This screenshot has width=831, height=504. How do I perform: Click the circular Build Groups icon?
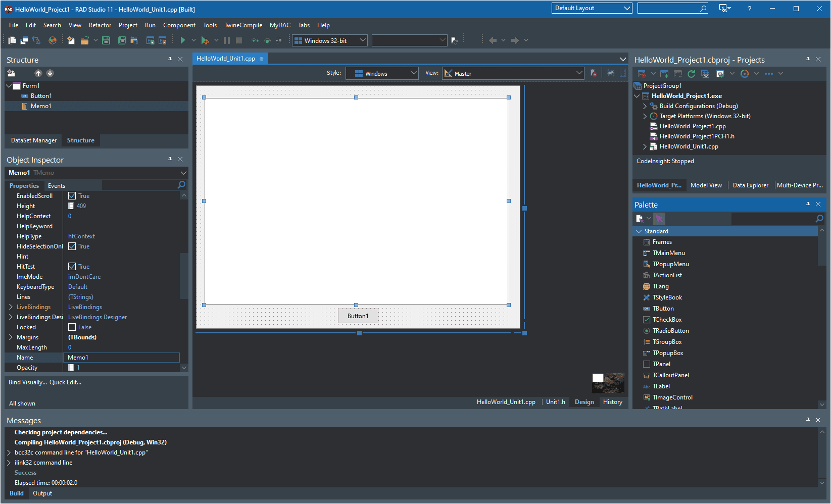pyautogui.click(x=745, y=74)
